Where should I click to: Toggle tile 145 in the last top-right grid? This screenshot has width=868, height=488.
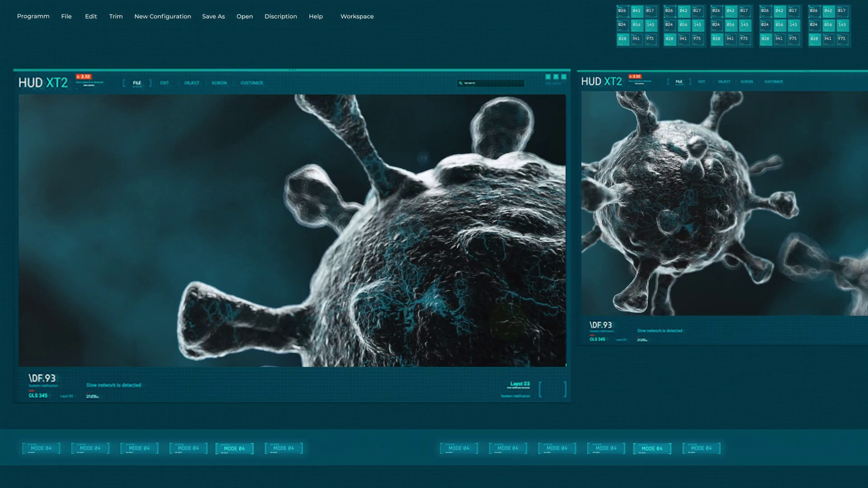(842, 25)
